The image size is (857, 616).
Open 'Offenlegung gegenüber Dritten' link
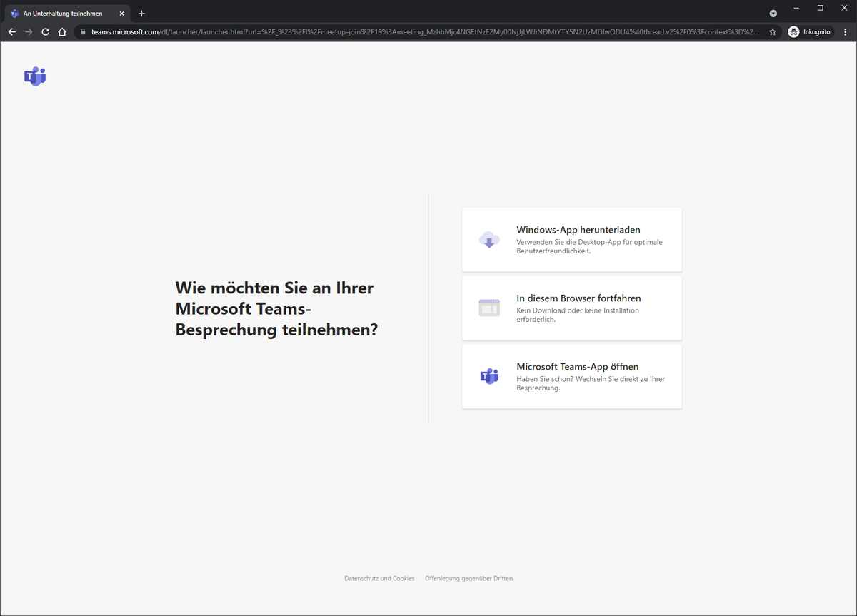pos(468,578)
